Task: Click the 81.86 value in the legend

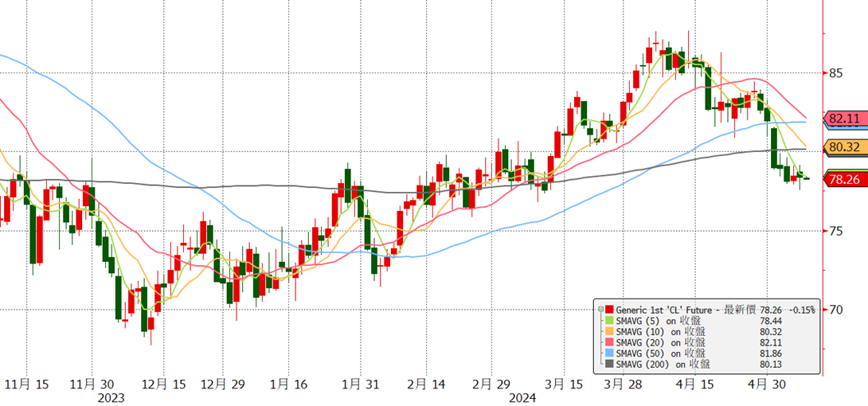Action: 770,353
